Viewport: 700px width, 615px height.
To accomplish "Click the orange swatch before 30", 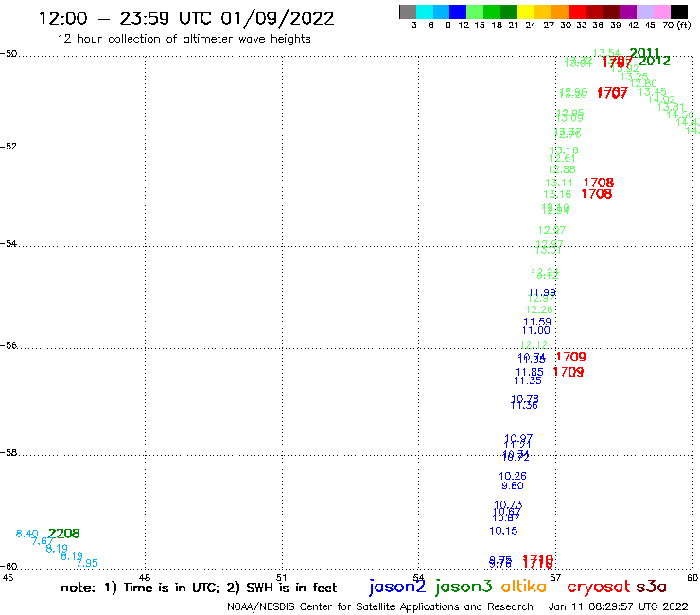I will (x=560, y=11).
